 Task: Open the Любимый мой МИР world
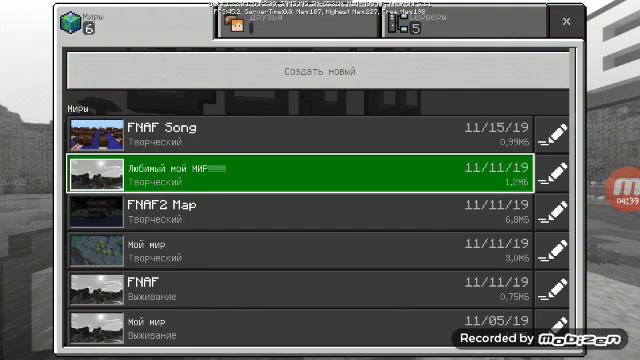(300, 173)
